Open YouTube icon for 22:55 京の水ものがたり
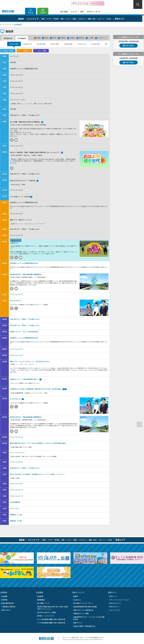Image resolution: width=144 pixels, height=644 pixels. (x=16, y=431)
